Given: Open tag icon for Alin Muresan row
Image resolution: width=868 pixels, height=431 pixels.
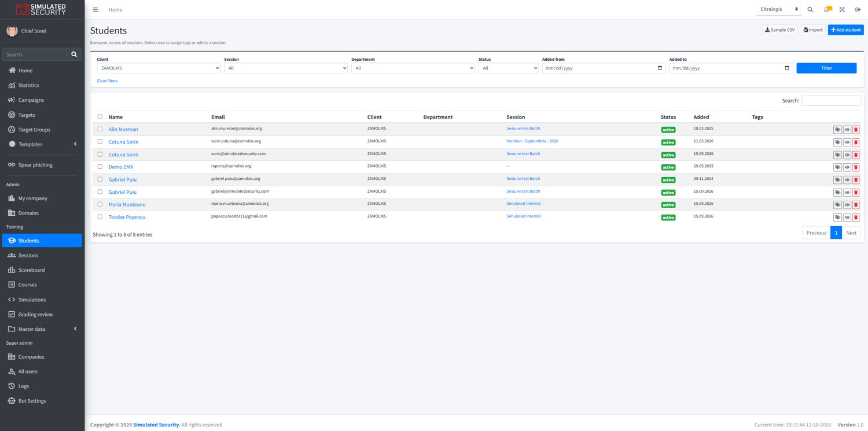Looking at the screenshot, I should click(x=837, y=130).
